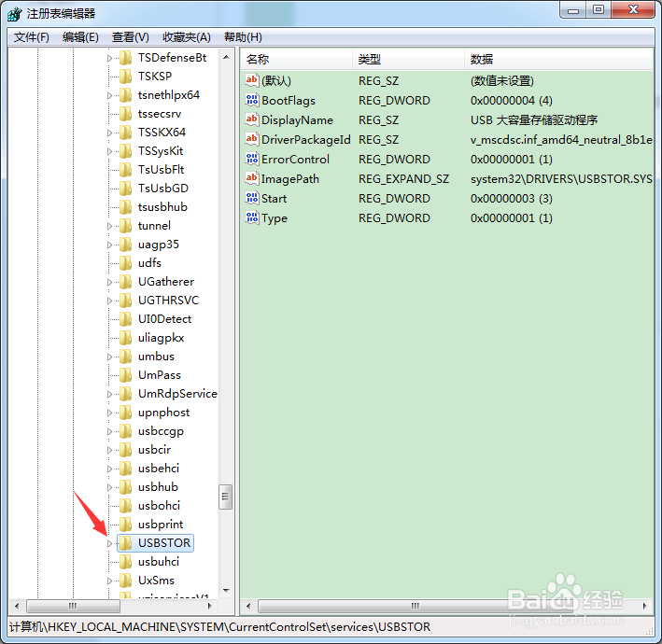The image size is (662, 644).
Task: Open the 文件(F) menu
Action: pos(31,37)
